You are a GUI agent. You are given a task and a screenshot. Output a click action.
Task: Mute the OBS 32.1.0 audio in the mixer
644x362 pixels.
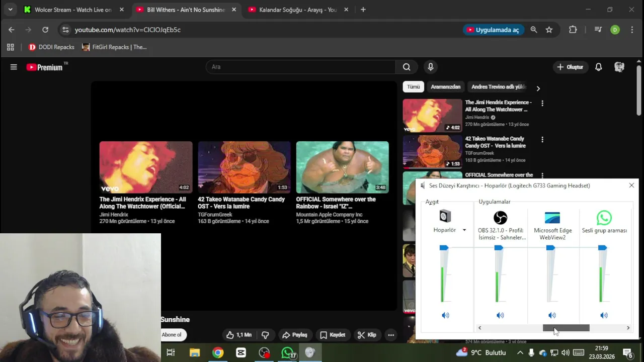tap(500, 315)
